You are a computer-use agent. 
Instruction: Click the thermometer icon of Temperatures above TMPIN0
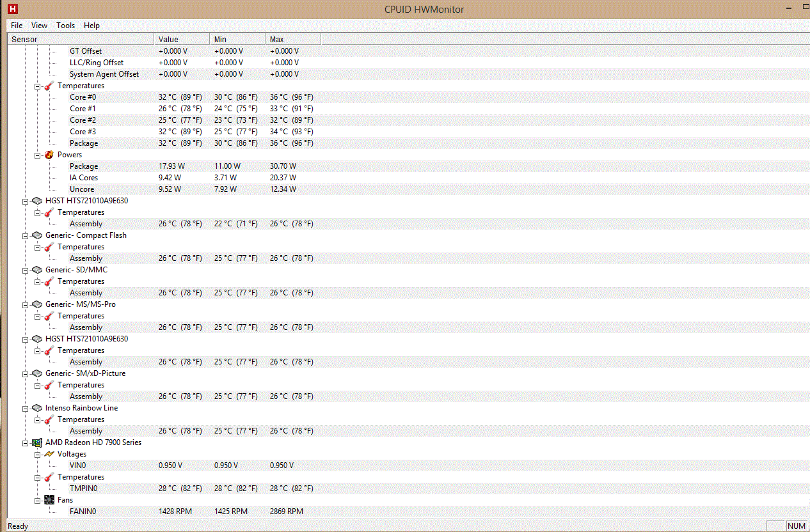(49, 477)
